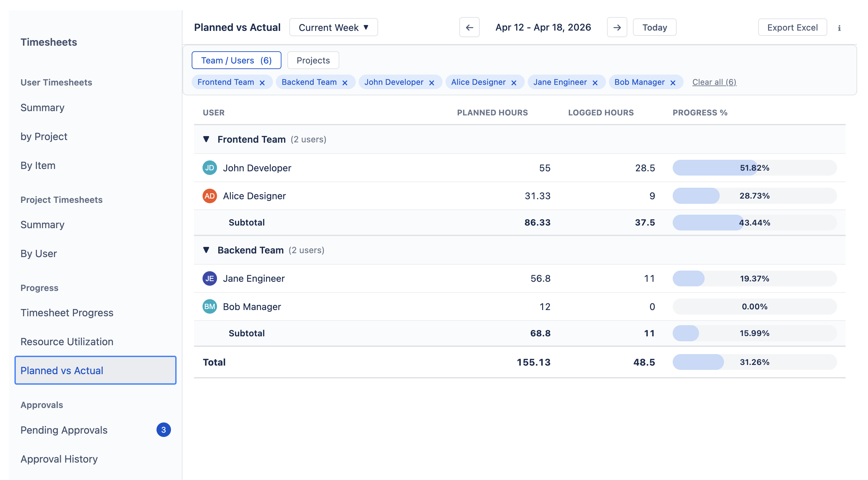This screenshot has width=868, height=480.
Task: Click the Pending Approvals count badge
Action: pos(163,429)
